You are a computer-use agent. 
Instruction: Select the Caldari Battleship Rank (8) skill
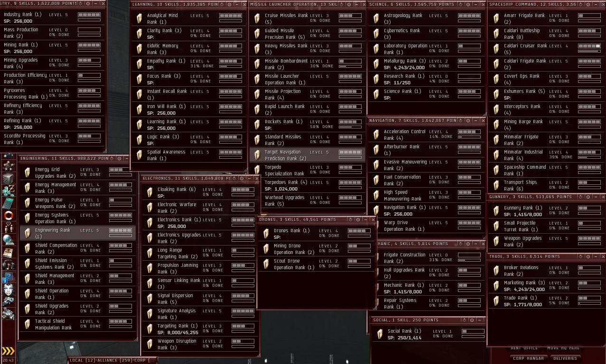click(547, 34)
